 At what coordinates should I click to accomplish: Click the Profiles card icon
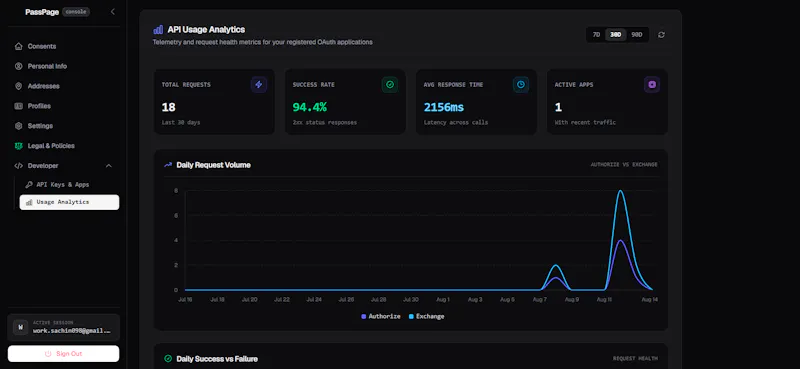click(x=18, y=106)
